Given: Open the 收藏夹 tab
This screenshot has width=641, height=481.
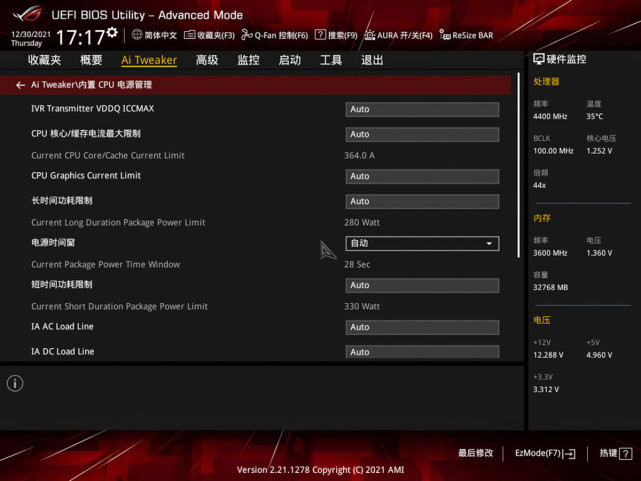Looking at the screenshot, I should (x=44, y=60).
